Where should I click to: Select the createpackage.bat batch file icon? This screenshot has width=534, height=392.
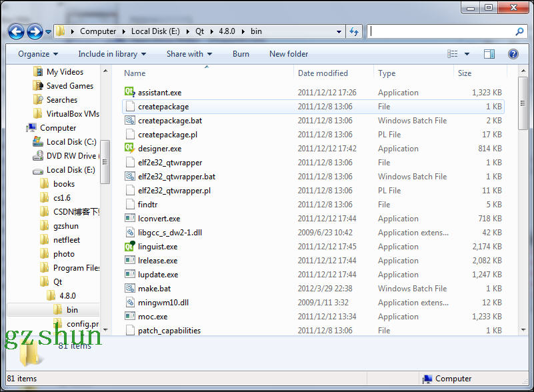(129, 121)
